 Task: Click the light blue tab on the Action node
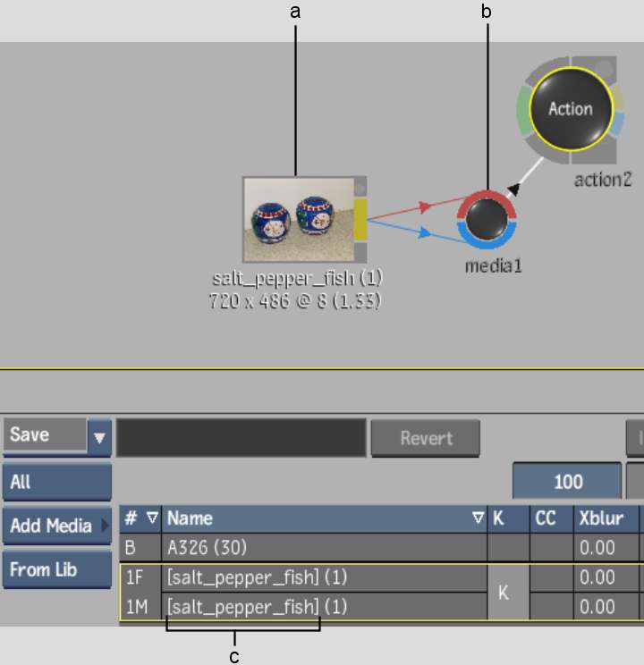tap(618, 123)
